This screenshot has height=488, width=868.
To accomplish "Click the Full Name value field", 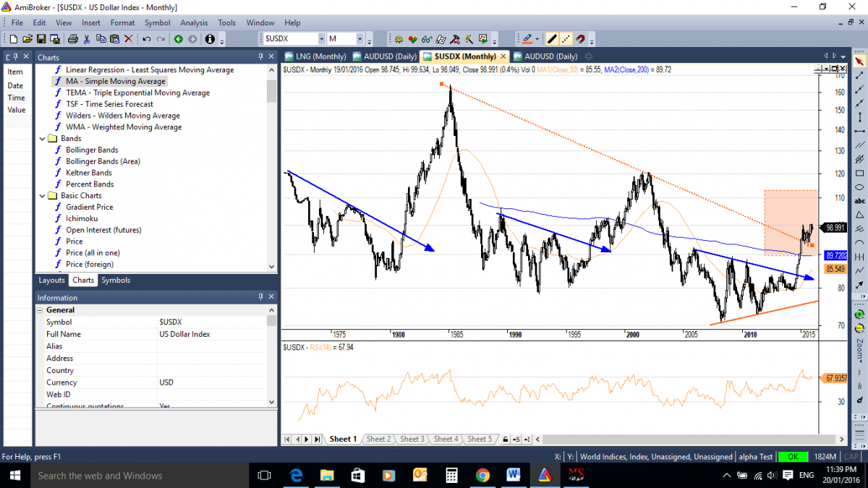I will click(x=212, y=334).
